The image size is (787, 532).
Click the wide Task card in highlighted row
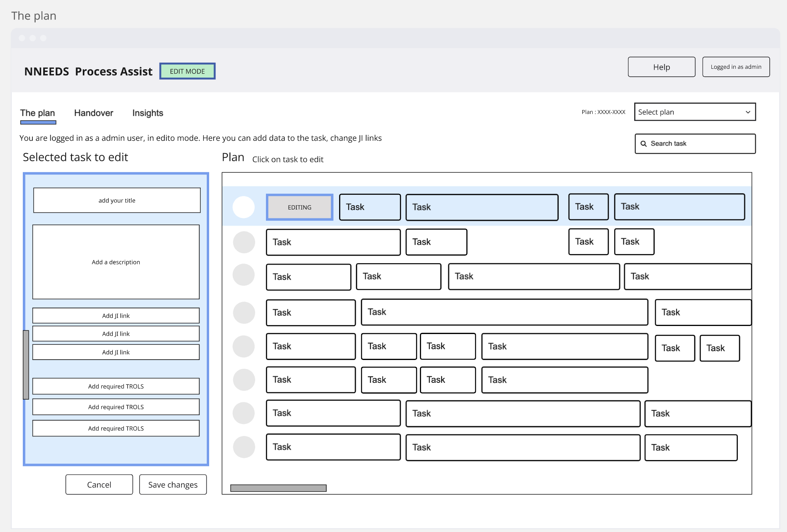[x=482, y=207]
